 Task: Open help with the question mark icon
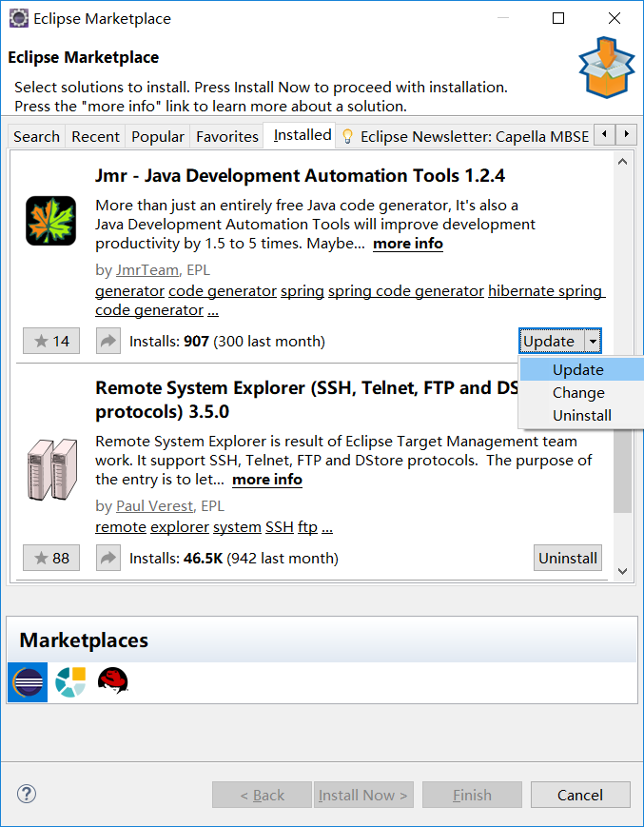[27, 794]
